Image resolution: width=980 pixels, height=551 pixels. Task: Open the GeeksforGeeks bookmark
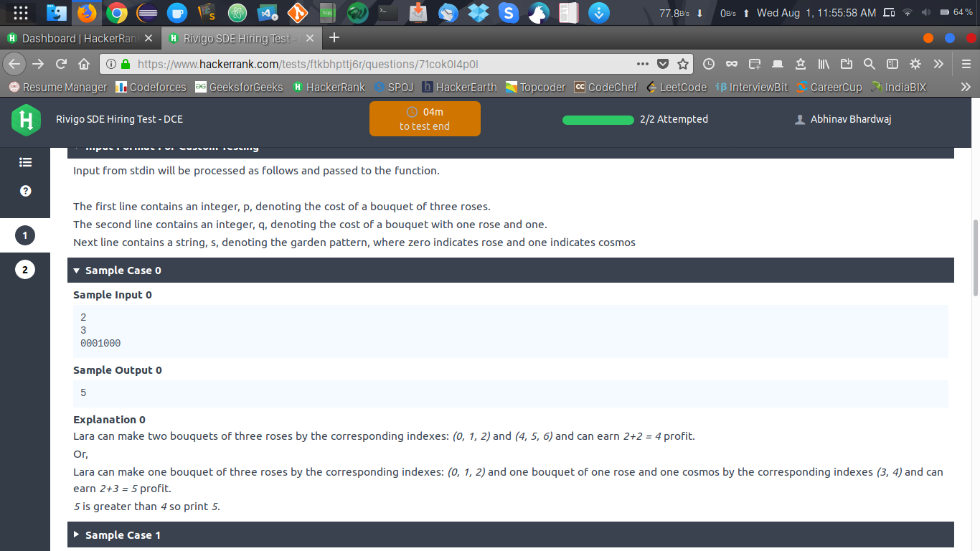pos(239,87)
